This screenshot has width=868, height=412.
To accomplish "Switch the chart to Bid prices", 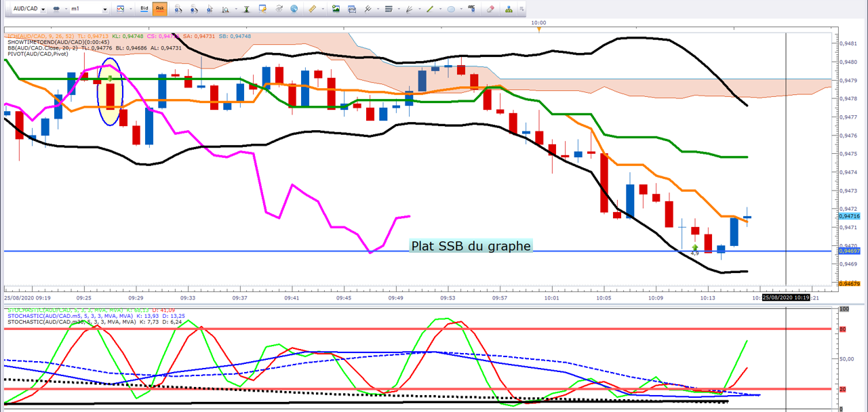I will point(144,9).
